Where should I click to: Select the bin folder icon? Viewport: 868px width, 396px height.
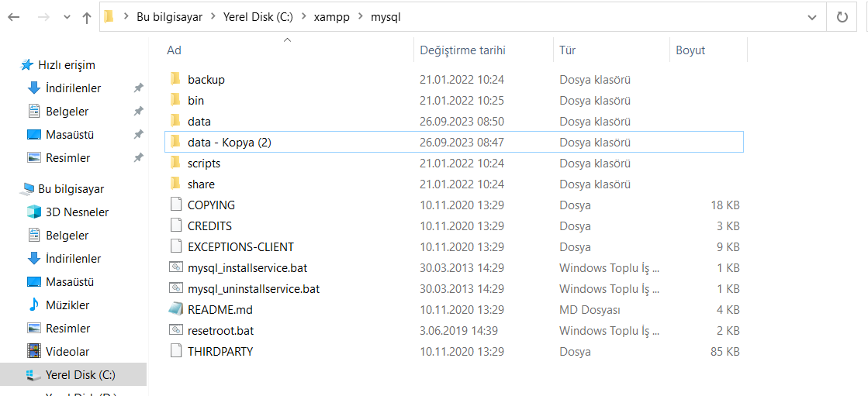click(x=175, y=100)
